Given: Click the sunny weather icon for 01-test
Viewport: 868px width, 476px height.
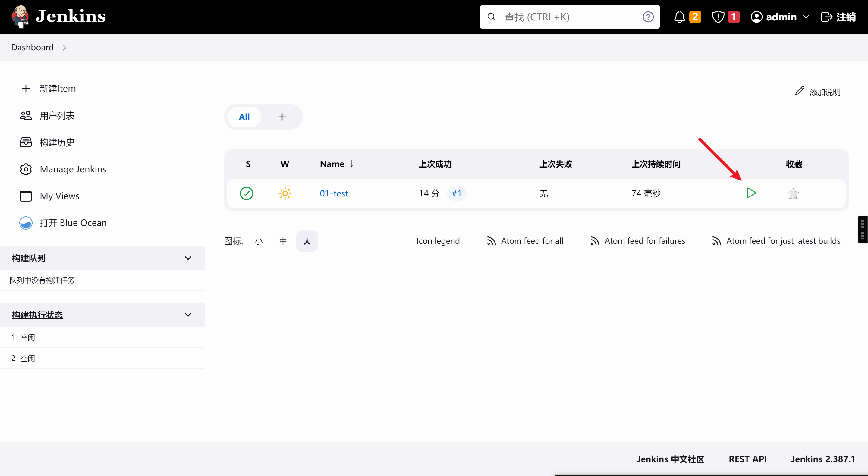Looking at the screenshot, I should point(285,193).
